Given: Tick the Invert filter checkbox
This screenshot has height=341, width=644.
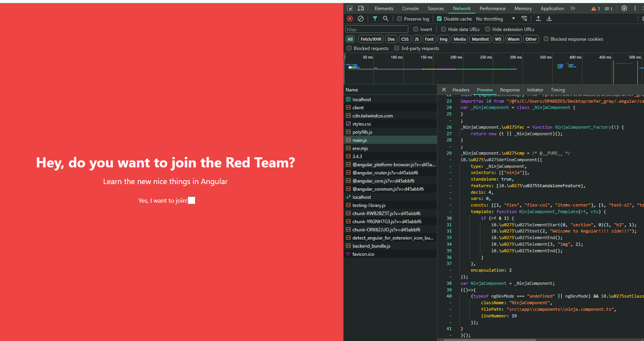Looking at the screenshot, I should (x=416, y=29).
